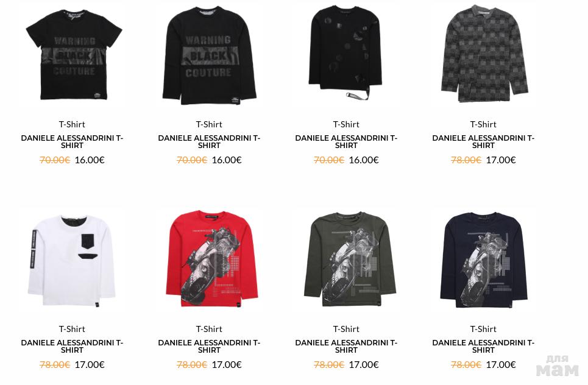Click the product title under the red shirt
Screen dimensions: 588x385
pos(209,347)
